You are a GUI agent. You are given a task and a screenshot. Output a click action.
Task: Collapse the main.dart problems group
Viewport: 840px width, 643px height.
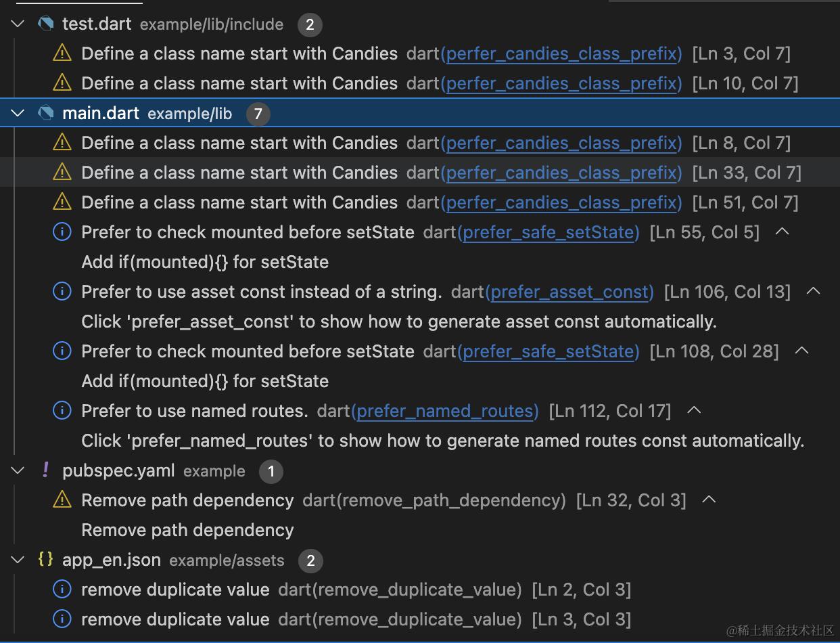(x=18, y=113)
